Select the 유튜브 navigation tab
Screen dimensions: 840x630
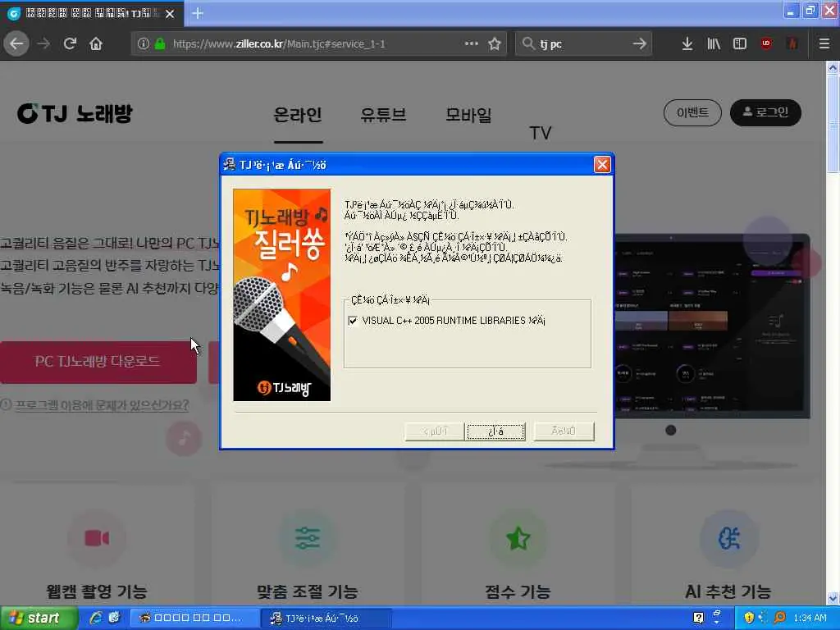pos(383,115)
